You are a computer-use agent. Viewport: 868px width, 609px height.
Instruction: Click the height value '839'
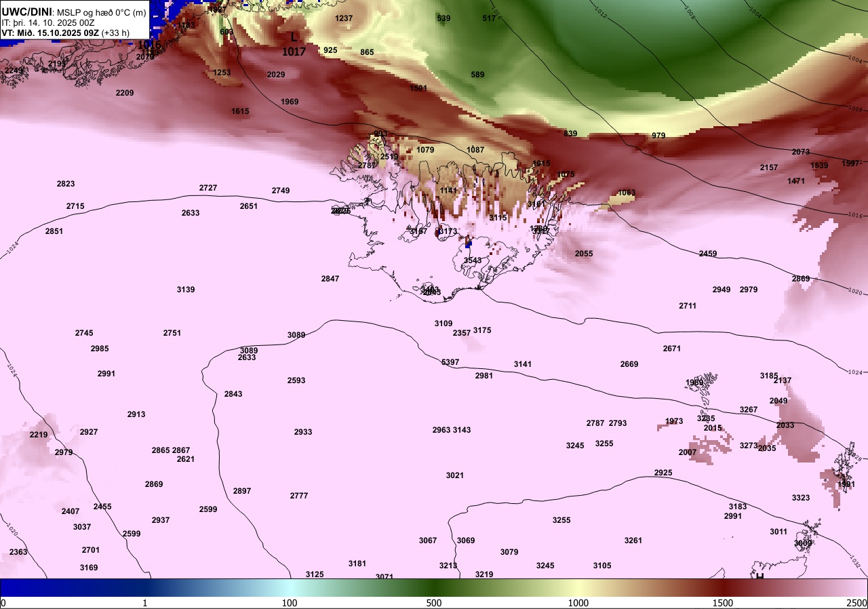point(570,134)
